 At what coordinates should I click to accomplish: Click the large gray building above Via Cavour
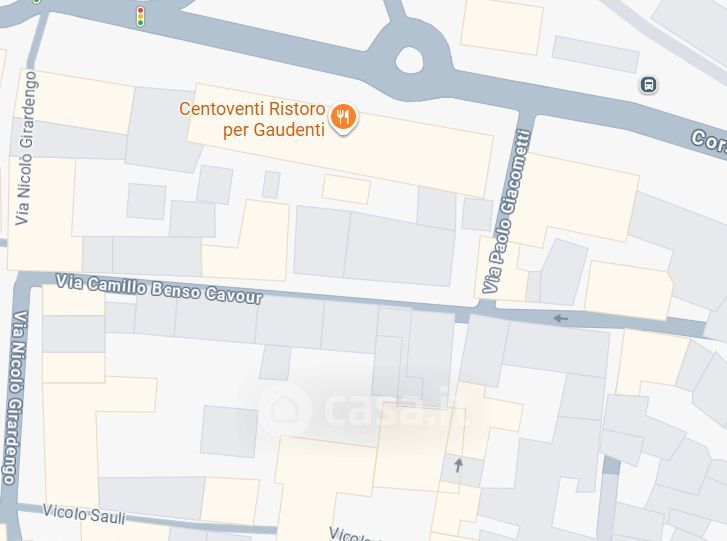click(375, 246)
